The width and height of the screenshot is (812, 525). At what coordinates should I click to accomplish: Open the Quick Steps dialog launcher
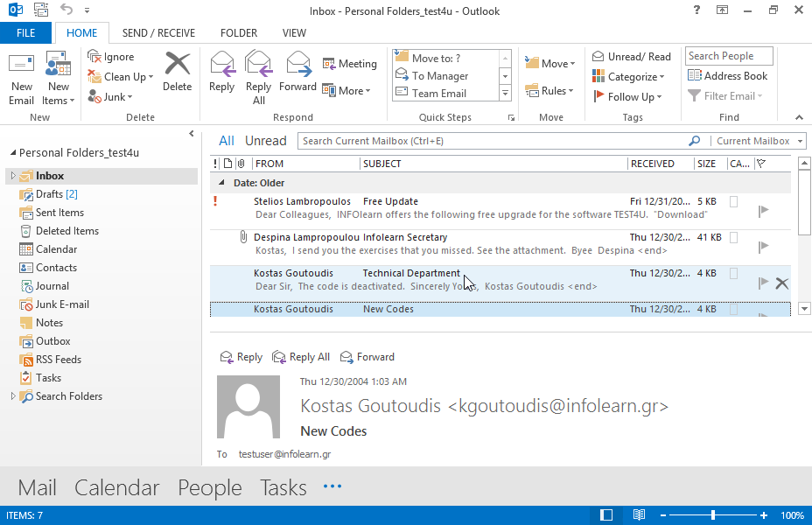[x=511, y=118]
